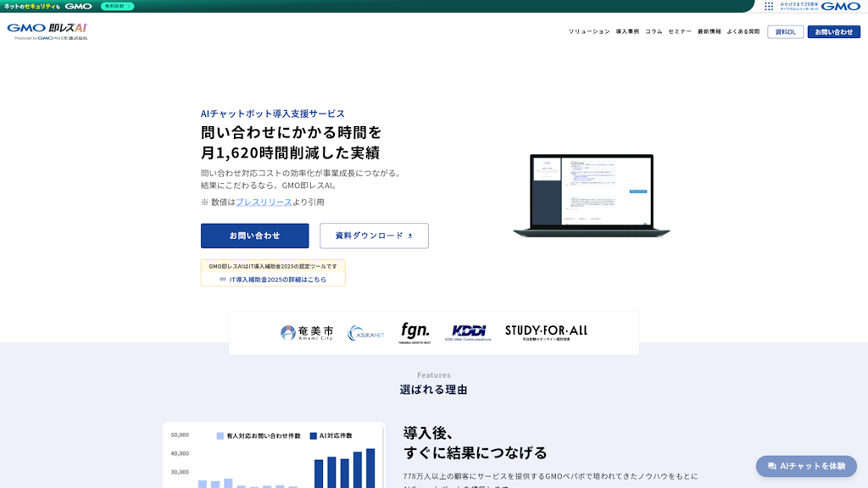Click the green 無料診断 button in top banner
The height and width of the screenshot is (488, 868).
coord(118,6)
